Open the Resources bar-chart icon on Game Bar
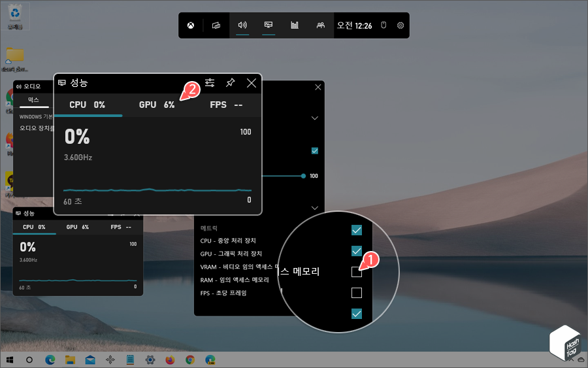The height and width of the screenshot is (368, 588). coord(295,25)
